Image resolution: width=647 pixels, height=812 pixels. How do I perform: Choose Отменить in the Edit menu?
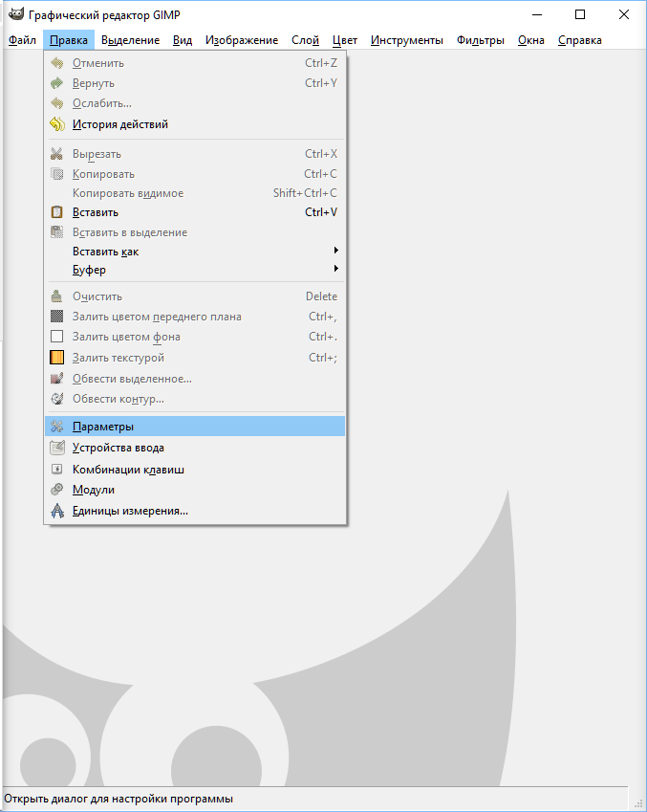pyautogui.click(x=195, y=63)
